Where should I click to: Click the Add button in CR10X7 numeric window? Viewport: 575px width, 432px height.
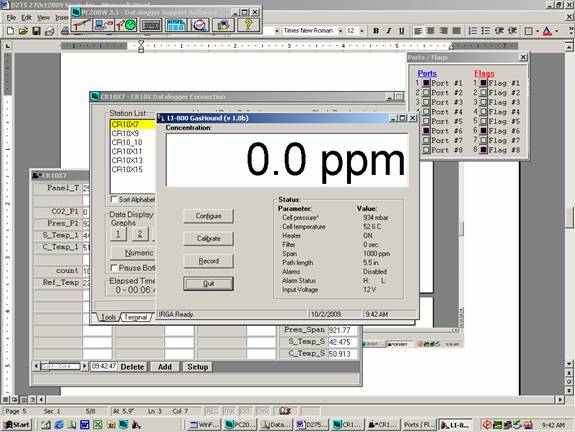click(165, 367)
